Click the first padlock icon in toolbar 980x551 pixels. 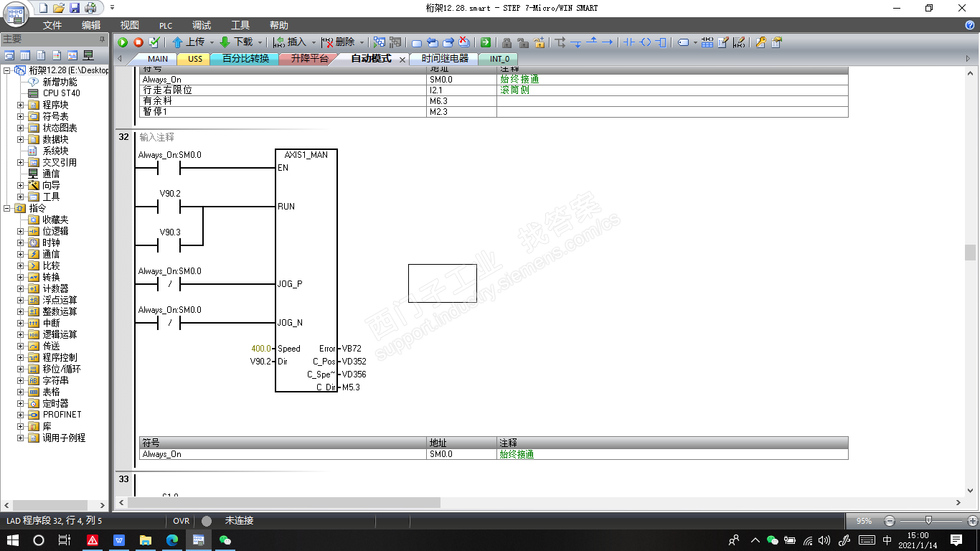507,42
